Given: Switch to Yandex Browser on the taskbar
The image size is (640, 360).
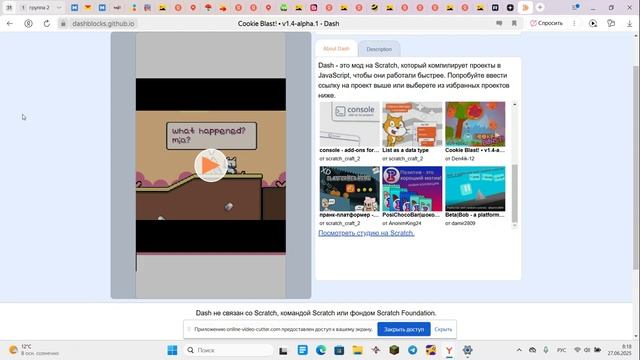Looking at the screenshot, I should coord(449,350).
